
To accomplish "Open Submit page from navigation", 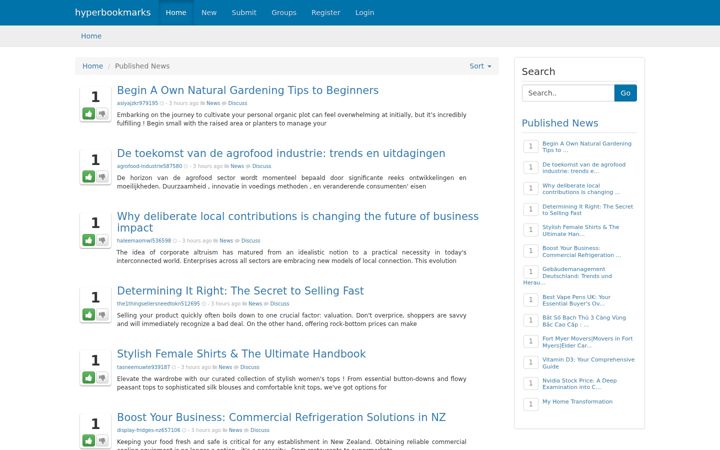I will [244, 12].
